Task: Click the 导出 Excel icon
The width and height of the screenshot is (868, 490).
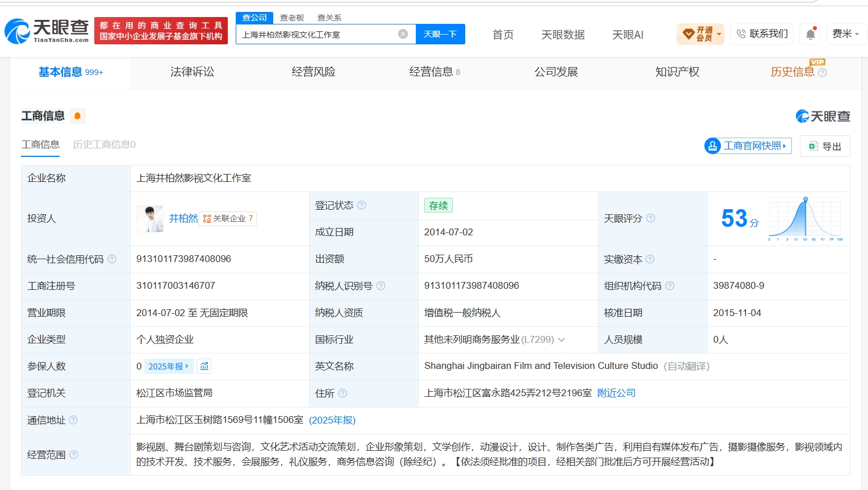Action: coord(813,146)
